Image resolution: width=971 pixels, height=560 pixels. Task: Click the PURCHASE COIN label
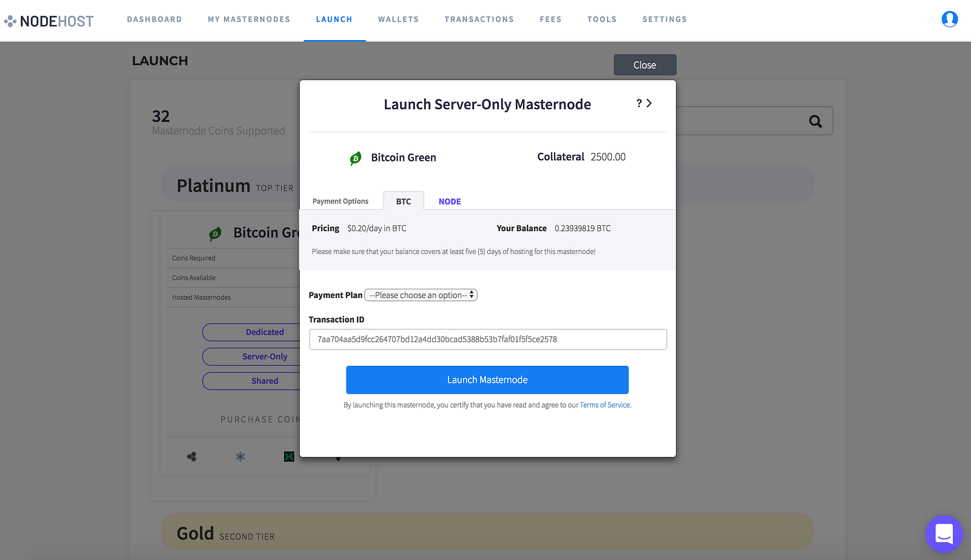[x=260, y=419]
